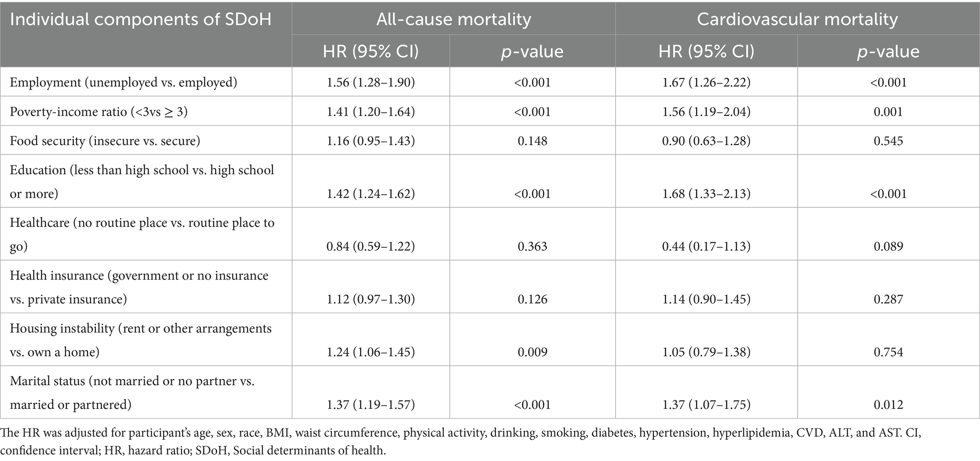980x461 pixels.
Task: Click the HR value 1.24 (1.06–1.45)
Action: pyautogui.click(x=371, y=352)
